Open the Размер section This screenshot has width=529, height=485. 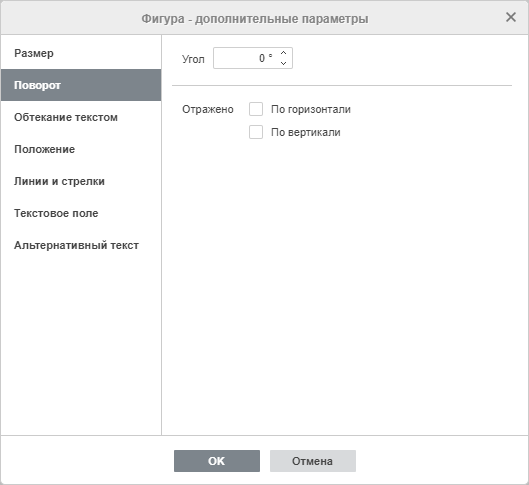[81, 53]
